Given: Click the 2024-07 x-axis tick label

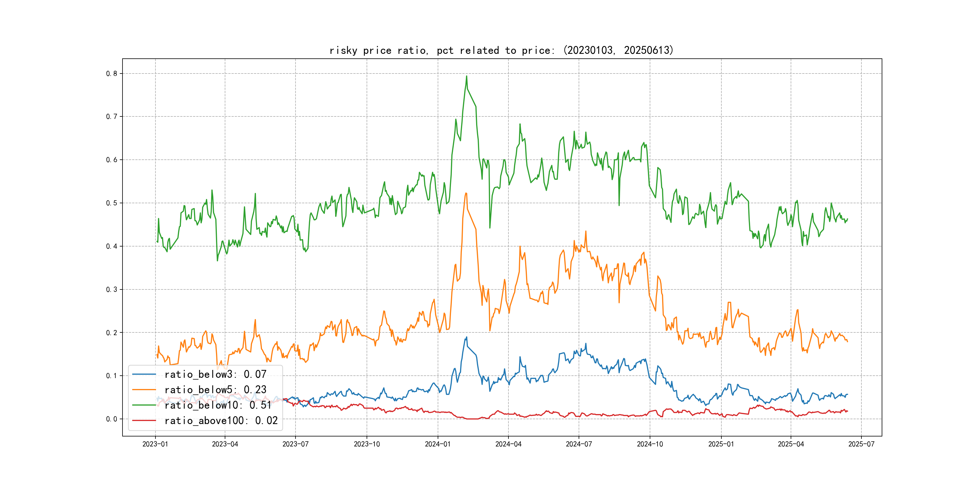Looking at the screenshot, I should [x=579, y=444].
